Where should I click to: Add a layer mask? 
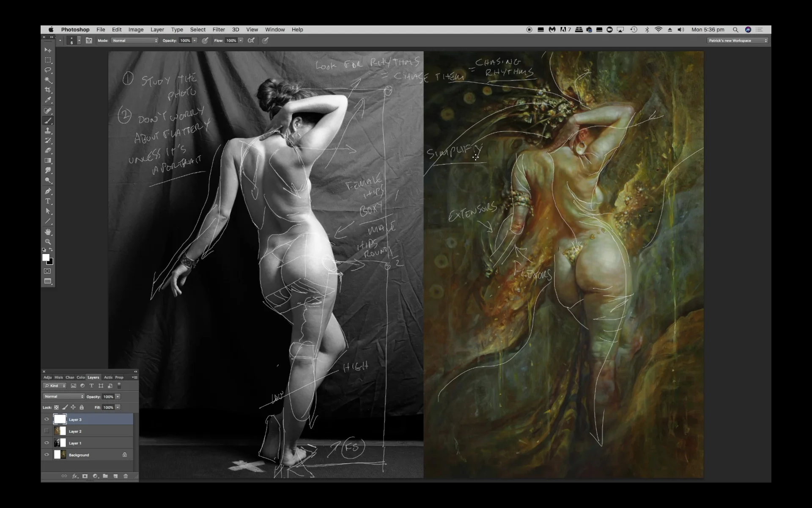[85, 476]
